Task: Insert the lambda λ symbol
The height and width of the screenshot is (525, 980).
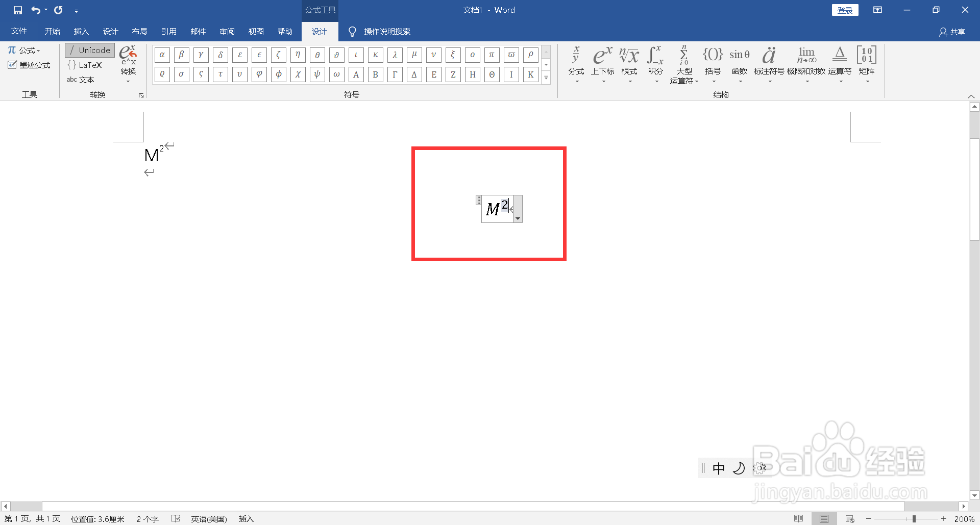Action: click(x=395, y=55)
